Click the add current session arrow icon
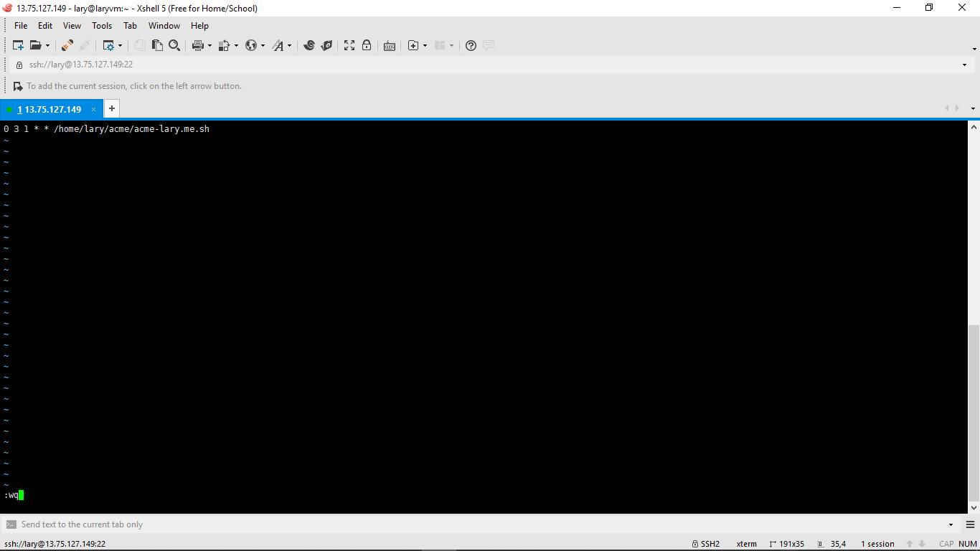The height and width of the screenshot is (551, 980). (18, 86)
